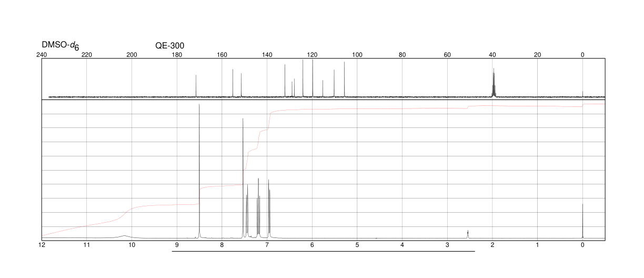Screen dimensions: 644x278
Task: Click the 100 tick on carbon axis
Action: point(357,55)
